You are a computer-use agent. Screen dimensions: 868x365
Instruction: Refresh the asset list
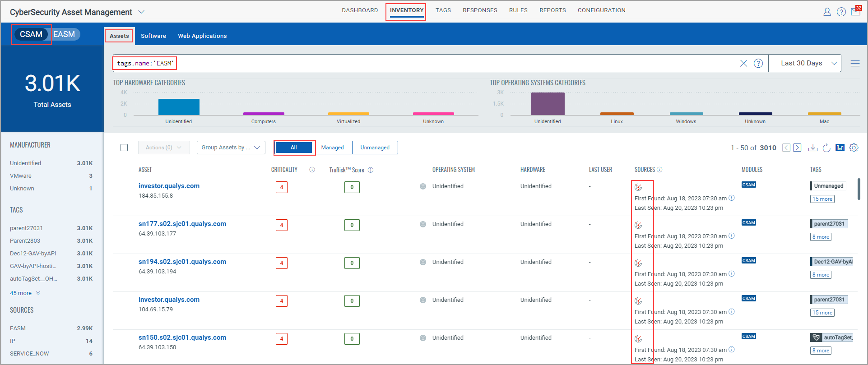tap(826, 148)
